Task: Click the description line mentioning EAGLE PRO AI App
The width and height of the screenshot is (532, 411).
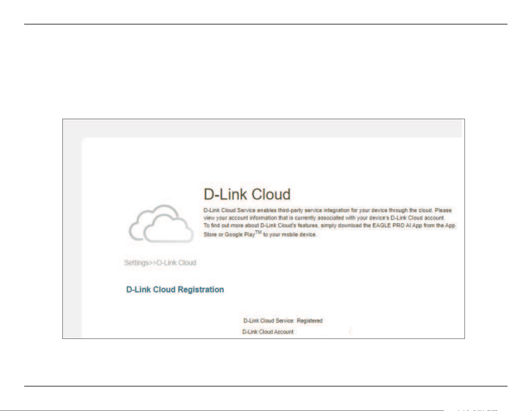Action: pos(329,225)
